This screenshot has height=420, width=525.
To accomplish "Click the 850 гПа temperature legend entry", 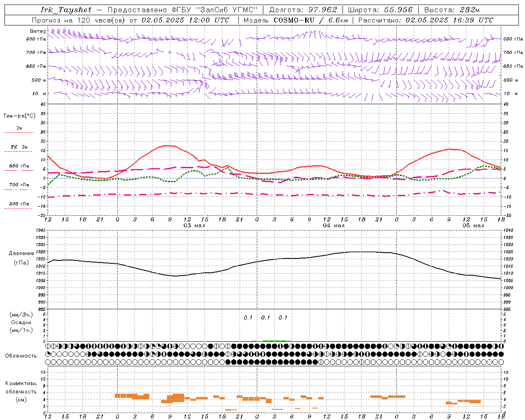I will [x=19, y=166].
